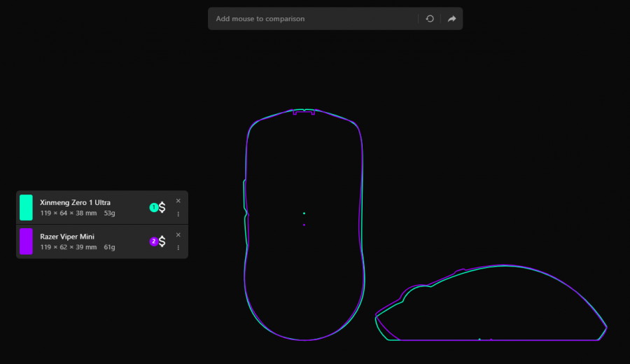Viewport: 630px width, 364px height.
Task: Focus the Add mouse to comparison field
Action: (x=314, y=18)
